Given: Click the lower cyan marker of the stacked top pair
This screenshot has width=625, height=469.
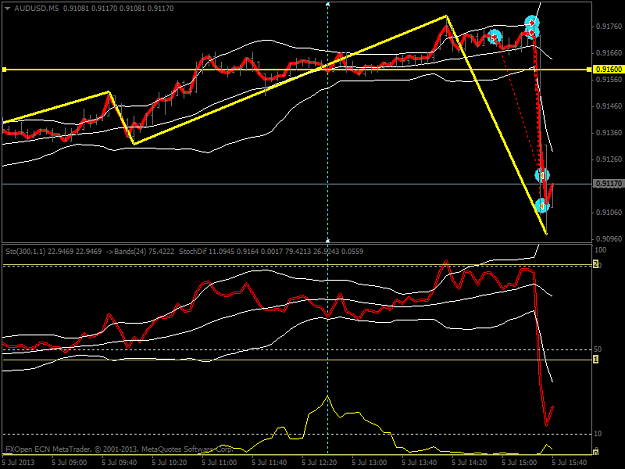Looking at the screenshot, I should 532,33.
